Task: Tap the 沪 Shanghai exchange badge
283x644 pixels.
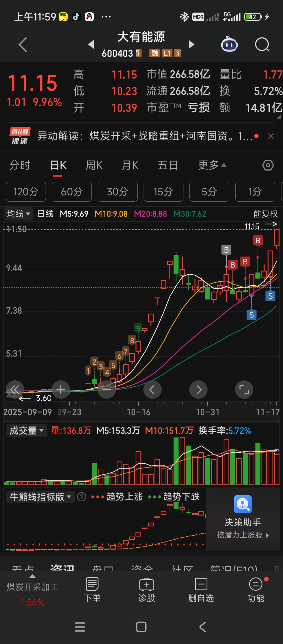Action: tap(178, 53)
